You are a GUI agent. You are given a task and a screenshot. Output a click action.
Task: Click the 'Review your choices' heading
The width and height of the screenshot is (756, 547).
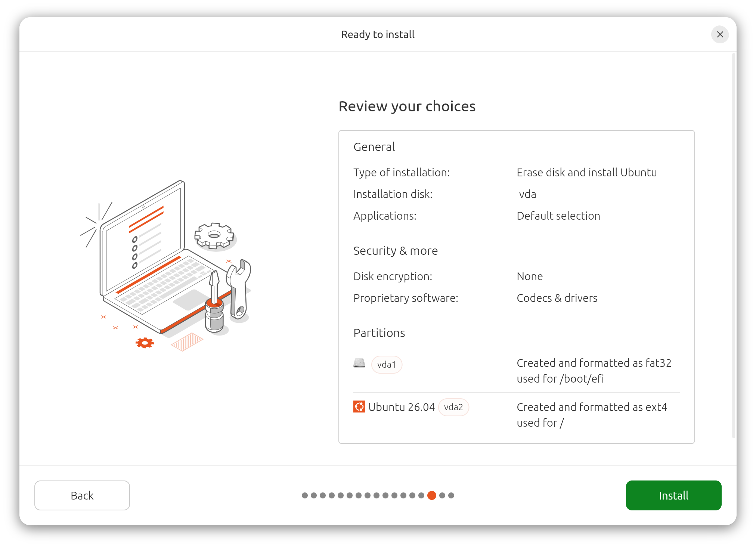click(x=407, y=106)
